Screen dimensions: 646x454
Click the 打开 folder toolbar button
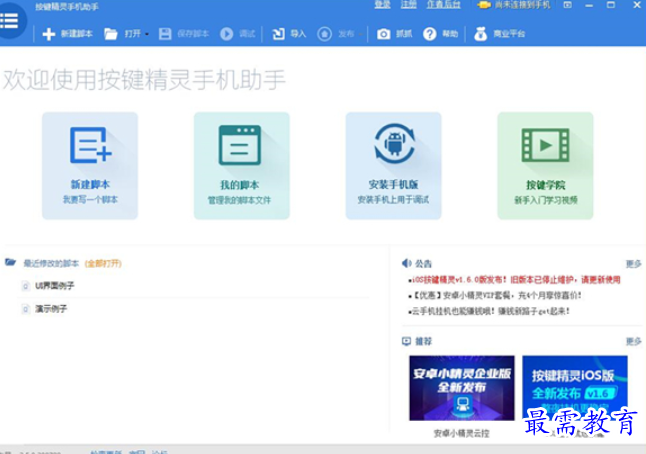(x=122, y=34)
